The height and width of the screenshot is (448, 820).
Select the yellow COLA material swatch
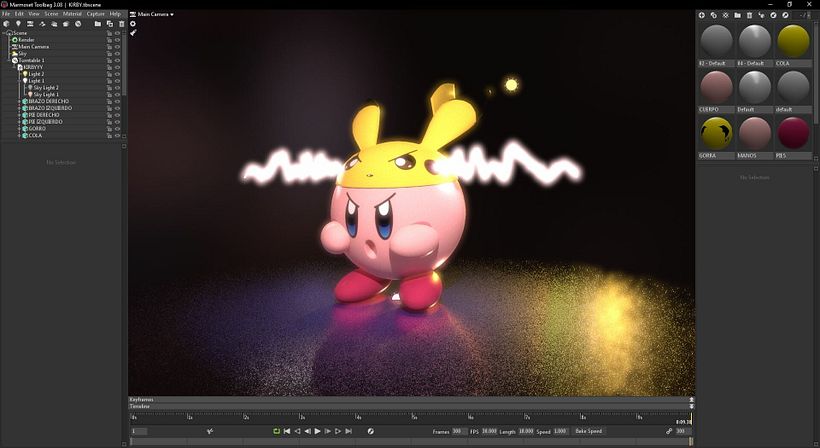(793, 42)
